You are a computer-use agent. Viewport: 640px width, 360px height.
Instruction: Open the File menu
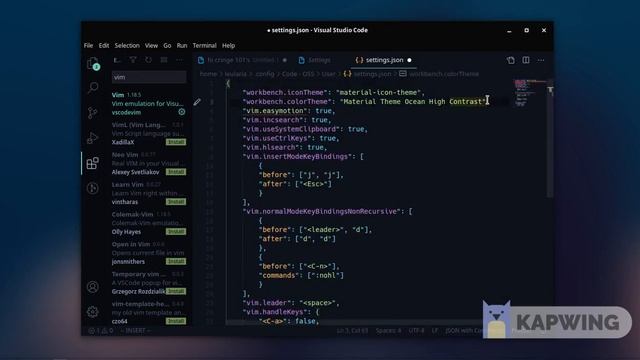click(x=89, y=45)
